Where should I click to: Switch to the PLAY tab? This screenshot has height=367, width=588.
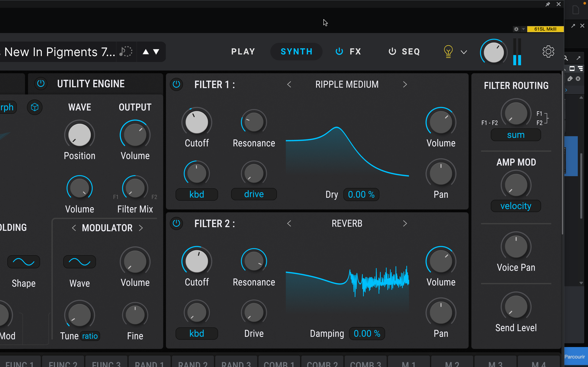click(x=243, y=51)
